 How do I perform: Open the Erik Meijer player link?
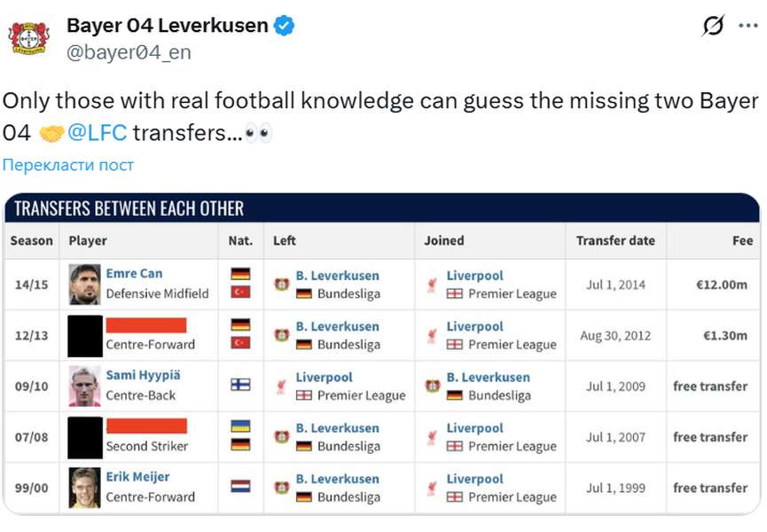pyautogui.click(x=137, y=477)
